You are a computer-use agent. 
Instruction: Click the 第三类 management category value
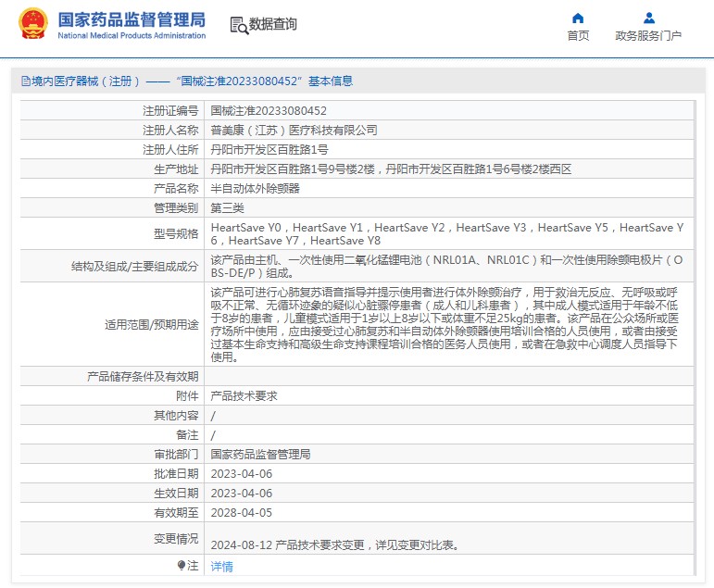(229, 207)
